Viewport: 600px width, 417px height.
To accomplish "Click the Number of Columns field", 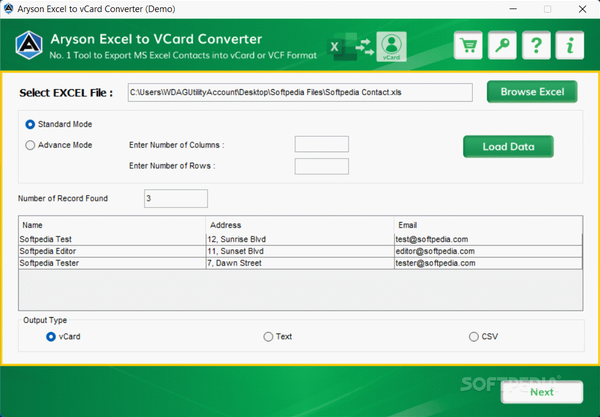I will tap(321, 144).
